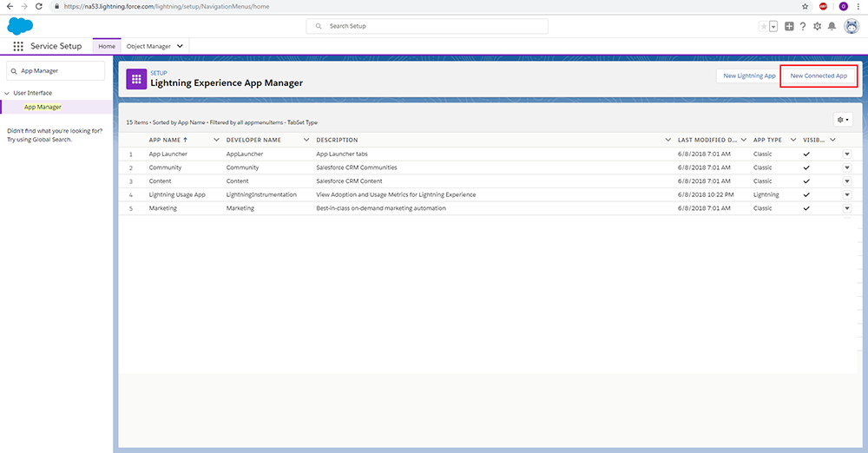This screenshot has width=868, height=453.
Task: Open the Object Manager tab dropdown chevron
Action: click(180, 47)
